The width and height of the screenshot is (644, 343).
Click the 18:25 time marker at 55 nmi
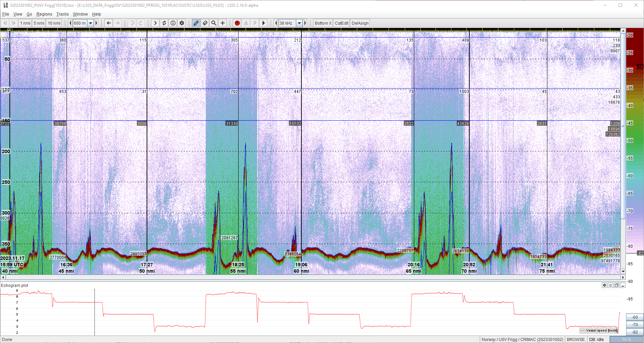[238, 265]
